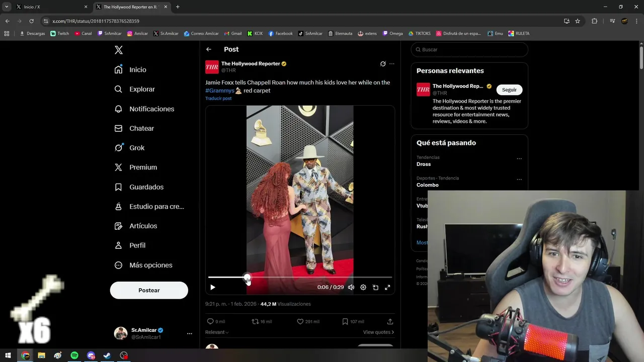644x362 pixels.
Task: Open the Extensions puzzle icon
Action: 594,21
